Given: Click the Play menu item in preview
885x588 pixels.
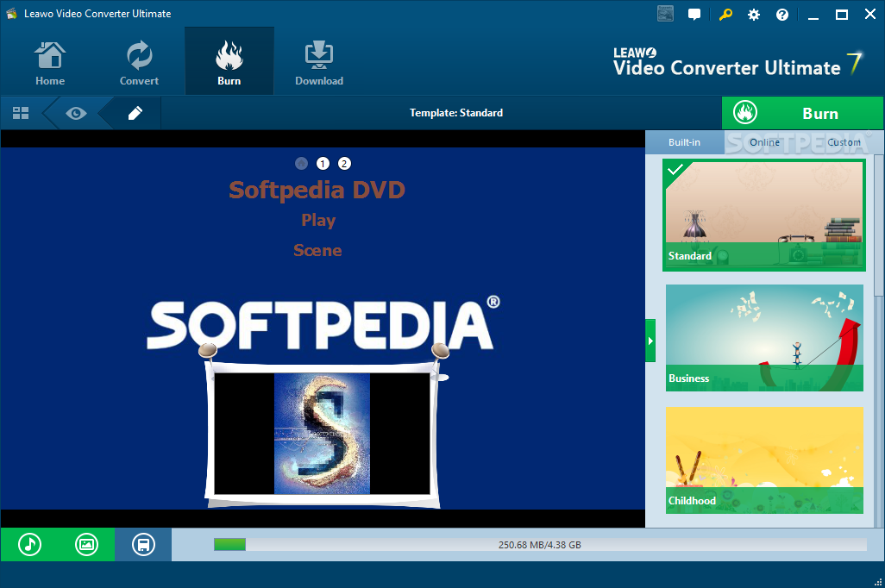Looking at the screenshot, I should pyautogui.click(x=318, y=220).
